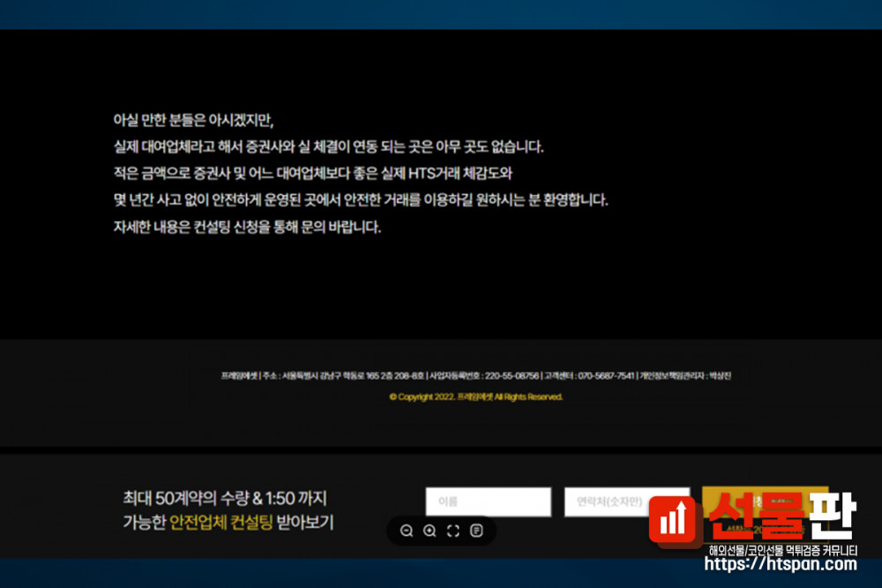The width and height of the screenshot is (882, 588).
Task: Open the https://htspan.com URL
Action: [x=781, y=565]
